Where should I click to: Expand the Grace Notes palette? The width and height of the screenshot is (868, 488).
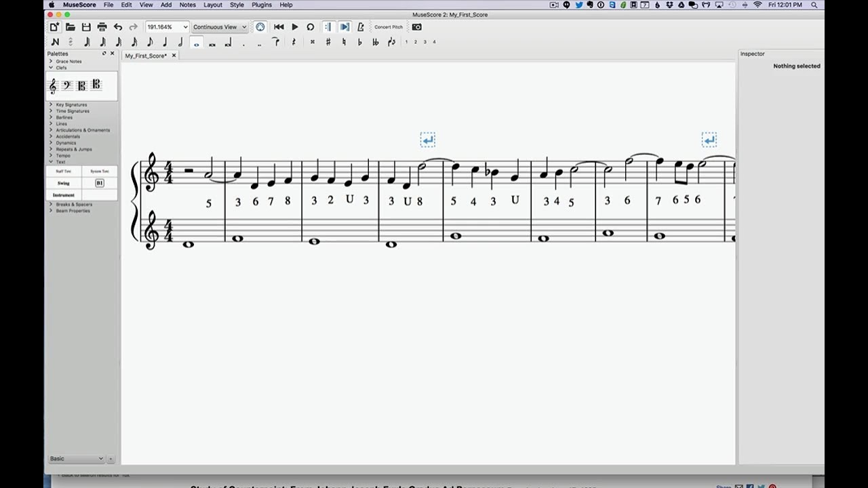51,61
